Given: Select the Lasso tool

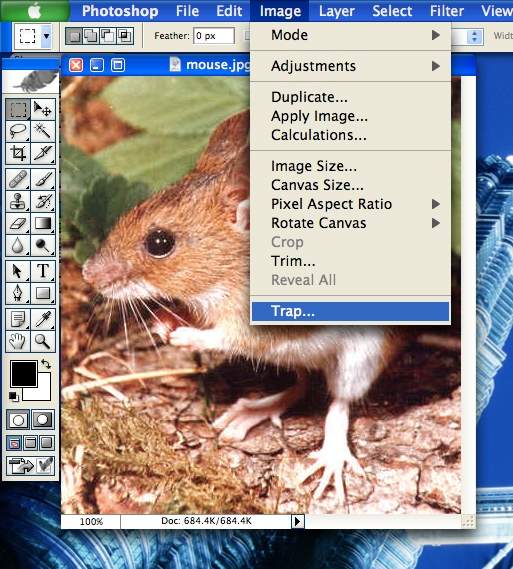Looking at the screenshot, I should coord(18,131).
